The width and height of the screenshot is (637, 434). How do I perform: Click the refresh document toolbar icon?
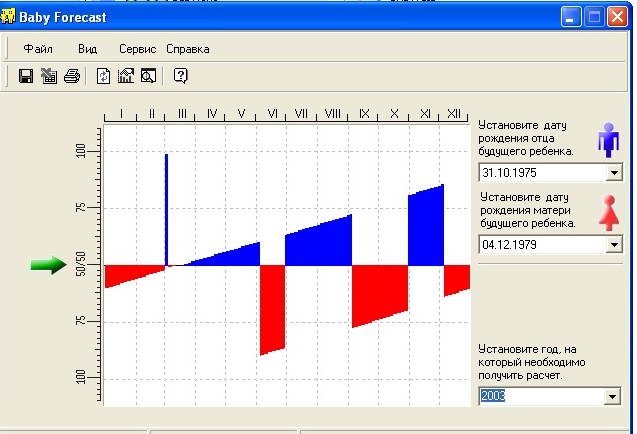[103, 76]
